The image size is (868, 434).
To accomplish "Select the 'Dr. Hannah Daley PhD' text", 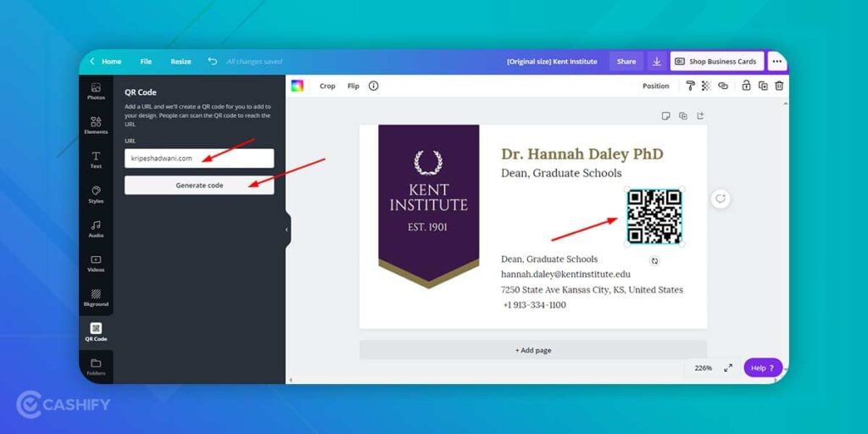I will [x=581, y=154].
